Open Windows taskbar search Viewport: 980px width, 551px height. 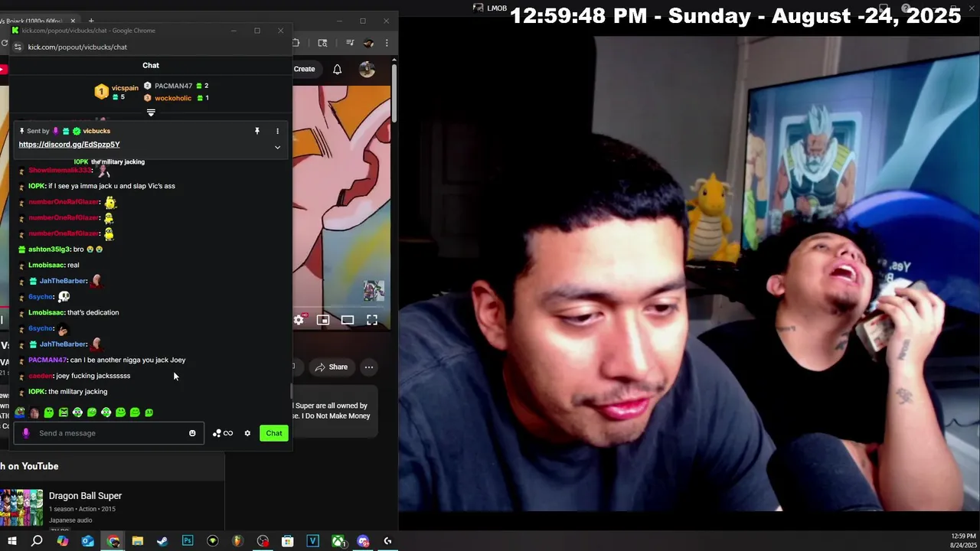click(x=37, y=541)
